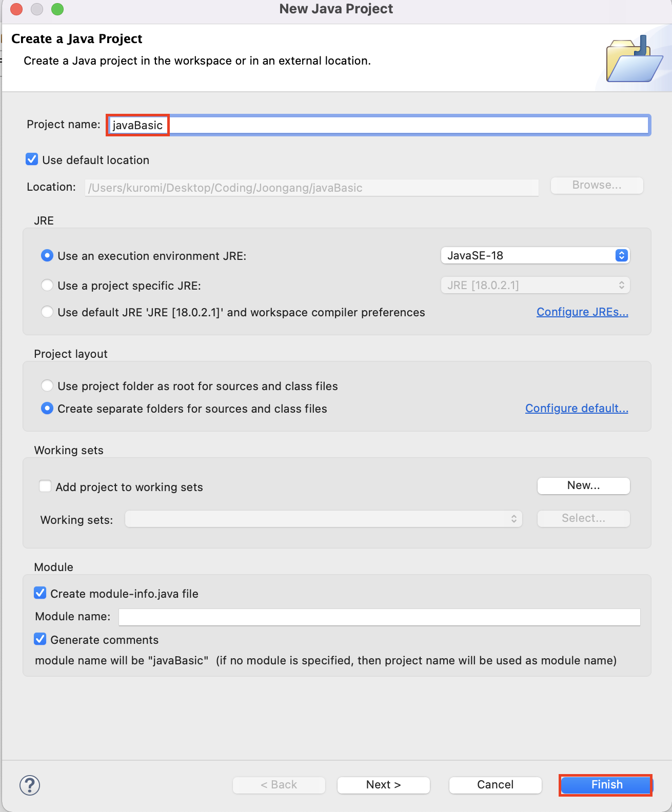The image size is (672, 812).
Task: Close the window with the red button
Action: pyautogui.click(x=16, y=9)
